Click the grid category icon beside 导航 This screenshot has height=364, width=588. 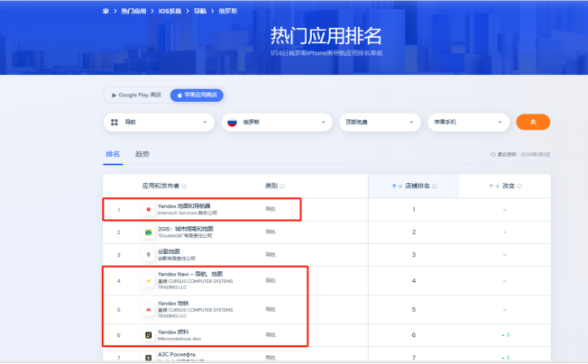click(x=115, y=123)
